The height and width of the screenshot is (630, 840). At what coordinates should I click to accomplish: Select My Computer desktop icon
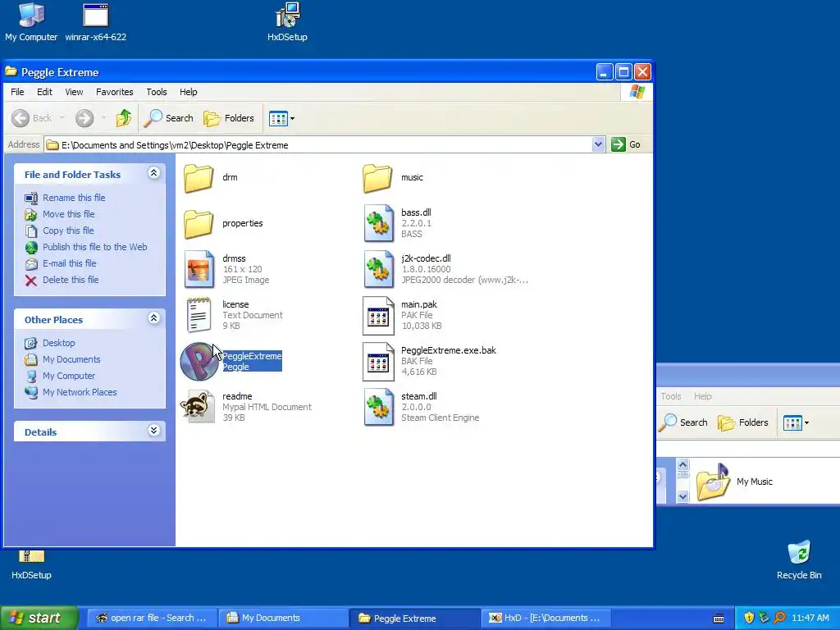coord(31,22)
